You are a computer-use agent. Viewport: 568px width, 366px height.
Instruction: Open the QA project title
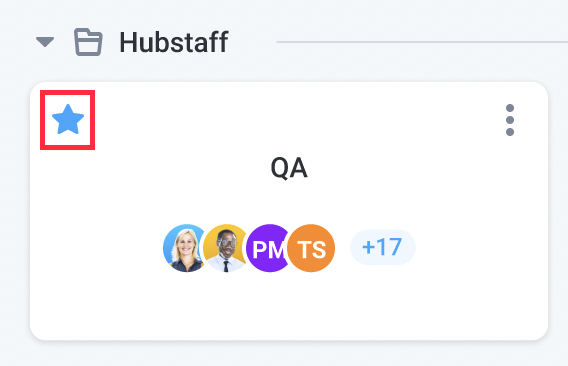[289, 168]
